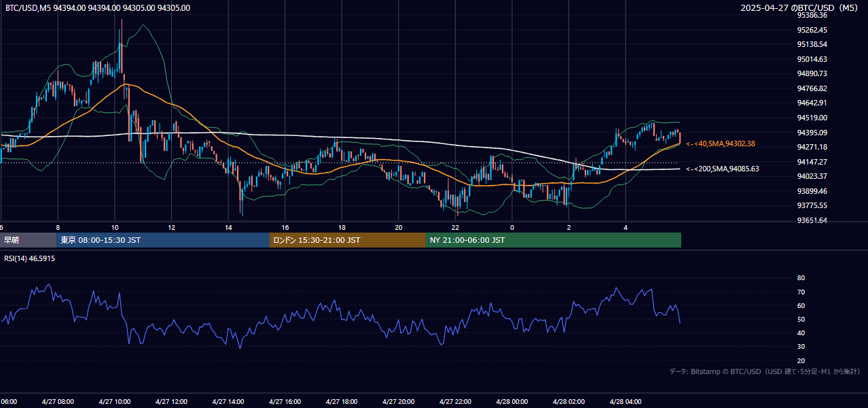Screen dimensions: 868x408
Task: Click price axis label 94395.09
Action: pyautogui.click(x=812, y=132)
